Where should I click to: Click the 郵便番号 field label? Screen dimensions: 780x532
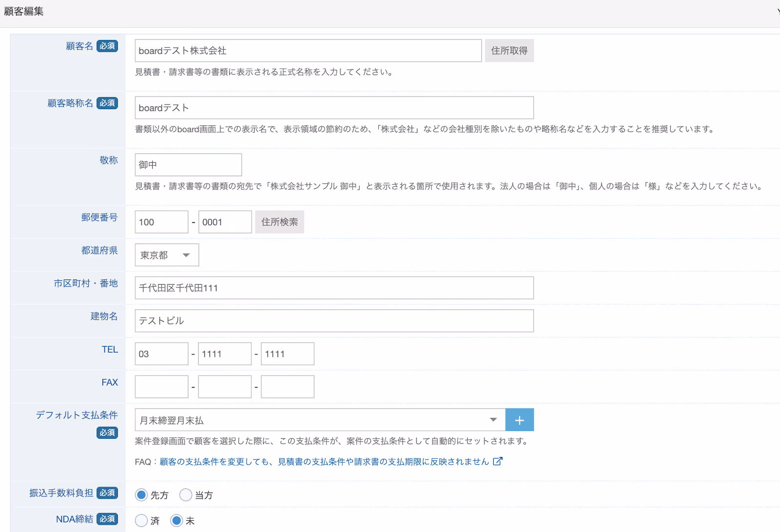99,217
